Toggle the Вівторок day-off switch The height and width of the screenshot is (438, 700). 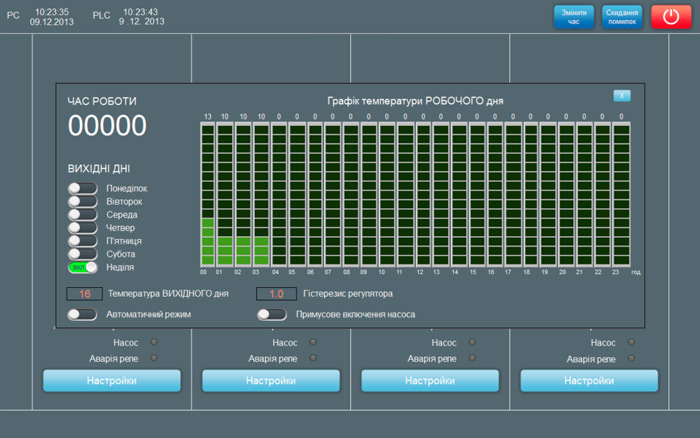click(x=82, y=201)
